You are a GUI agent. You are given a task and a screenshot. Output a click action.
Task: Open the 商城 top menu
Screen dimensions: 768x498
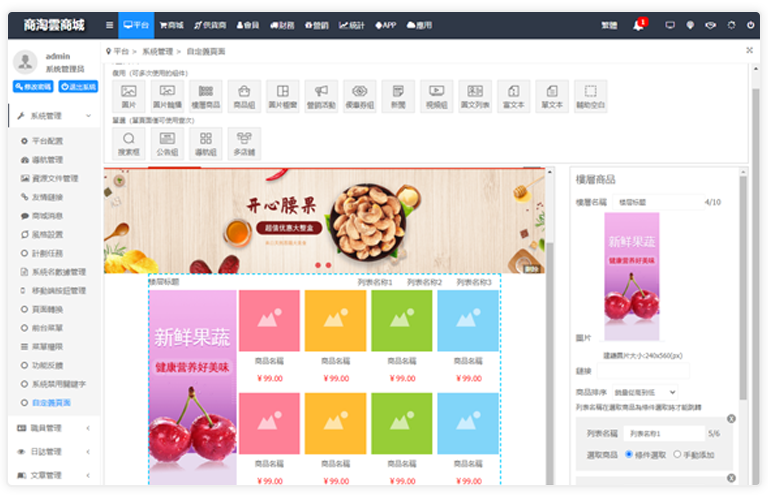click(171, 25)
